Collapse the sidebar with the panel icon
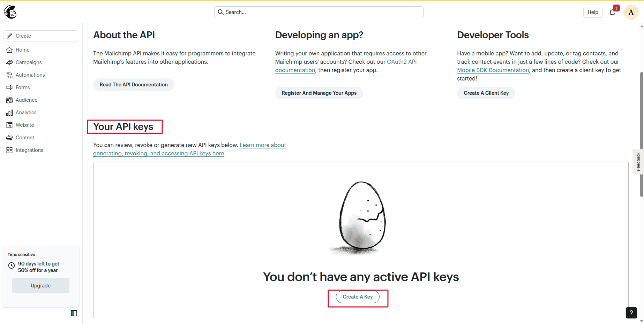The image size is (644, 324). 74,313
